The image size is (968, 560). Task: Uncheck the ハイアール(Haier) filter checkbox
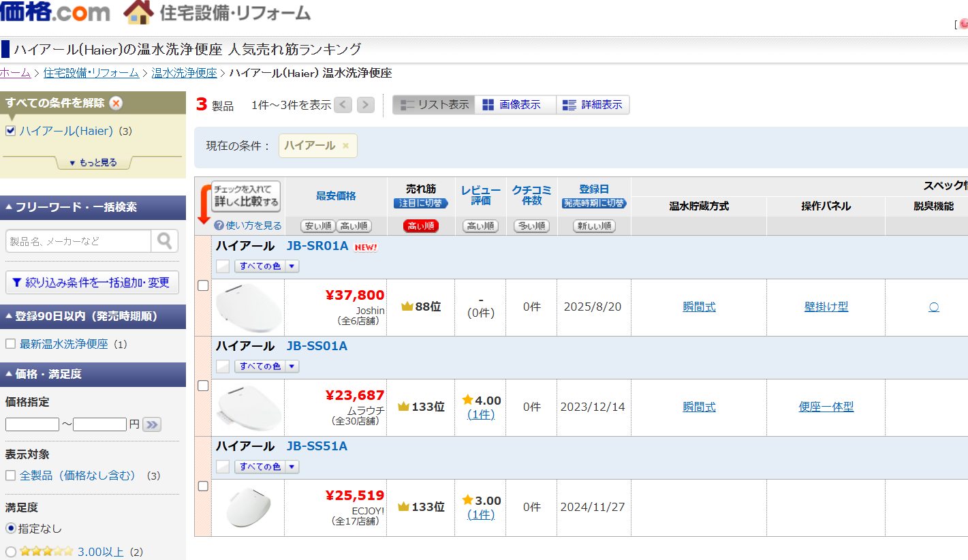(x=10, y=131)
